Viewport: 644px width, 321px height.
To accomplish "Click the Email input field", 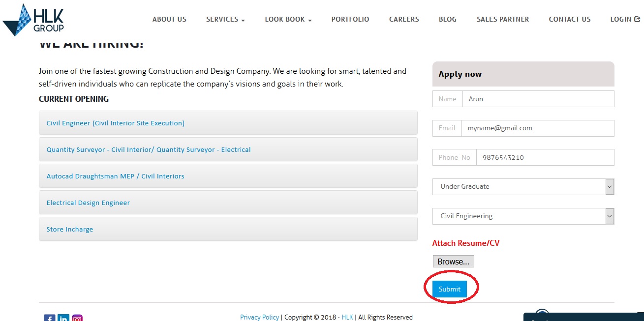I will [x=537, y=128].
